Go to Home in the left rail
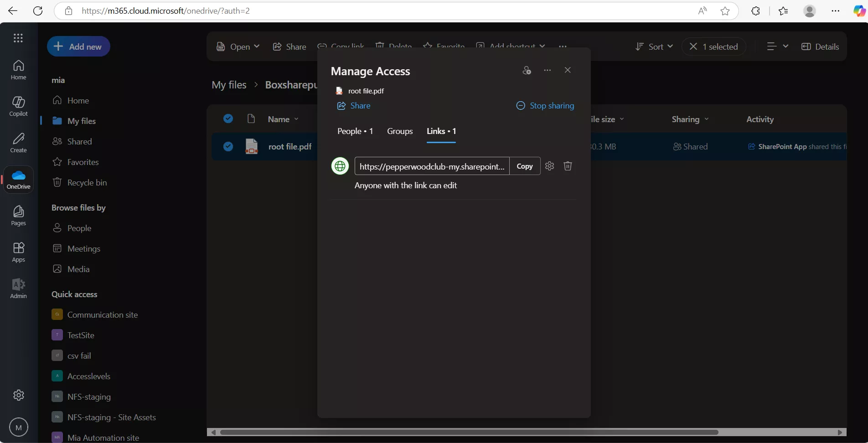 [x=18, y=70]
